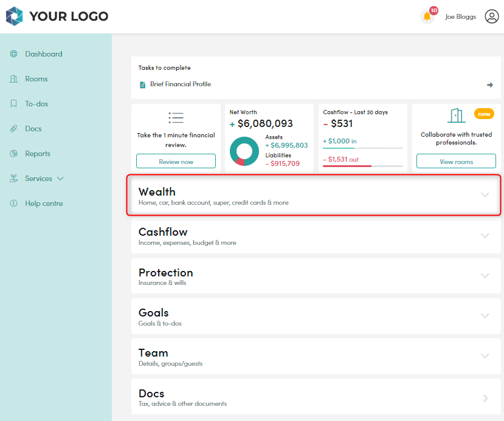Viewport: 504px width, 421px height.
Task: Click the collaborate buildings illustration icon
Action: [x=456, y=117]
